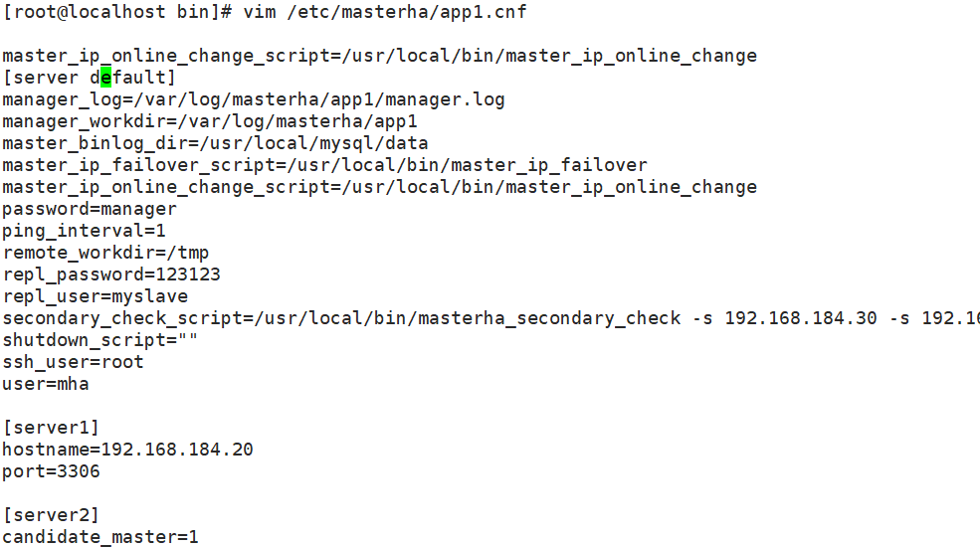Click the ssh_user=root line
Viewport: 980px width, 547px height.
(x=73, y=362)
